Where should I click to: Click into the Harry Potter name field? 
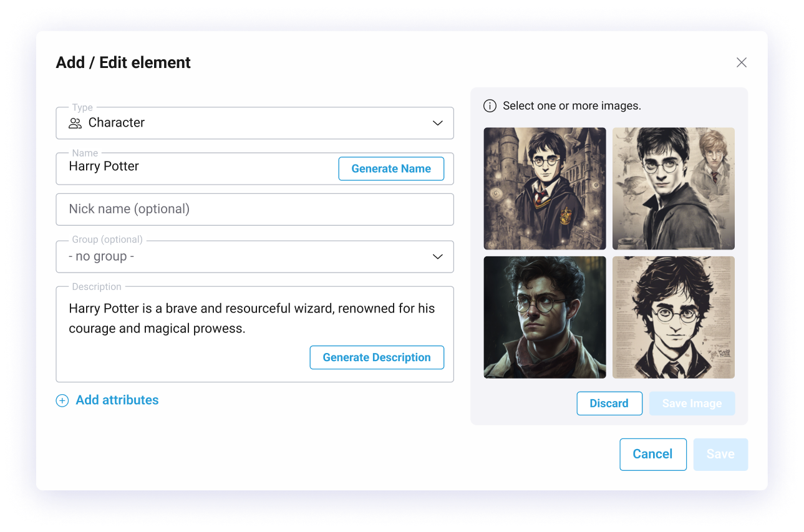point(197,167)
